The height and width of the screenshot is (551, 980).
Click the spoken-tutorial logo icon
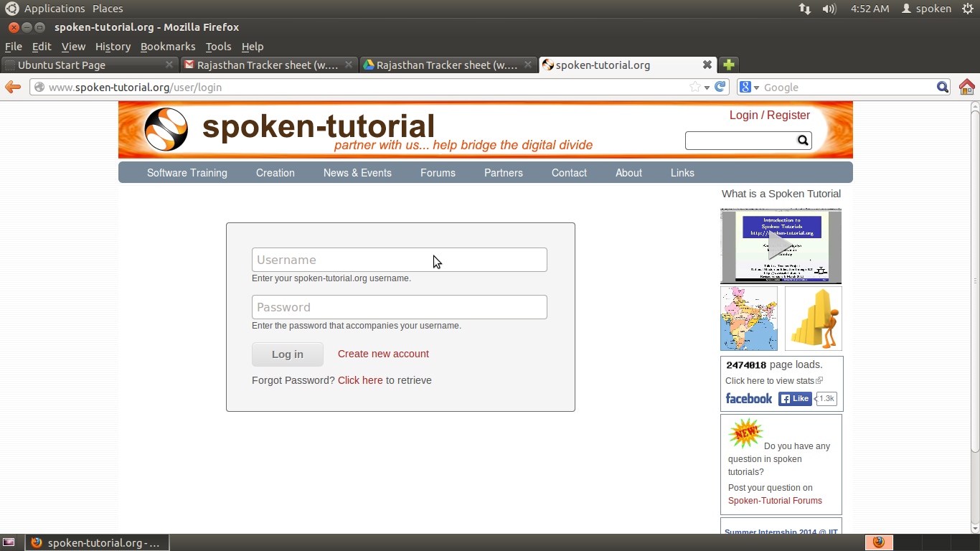(x=166, y=129)
